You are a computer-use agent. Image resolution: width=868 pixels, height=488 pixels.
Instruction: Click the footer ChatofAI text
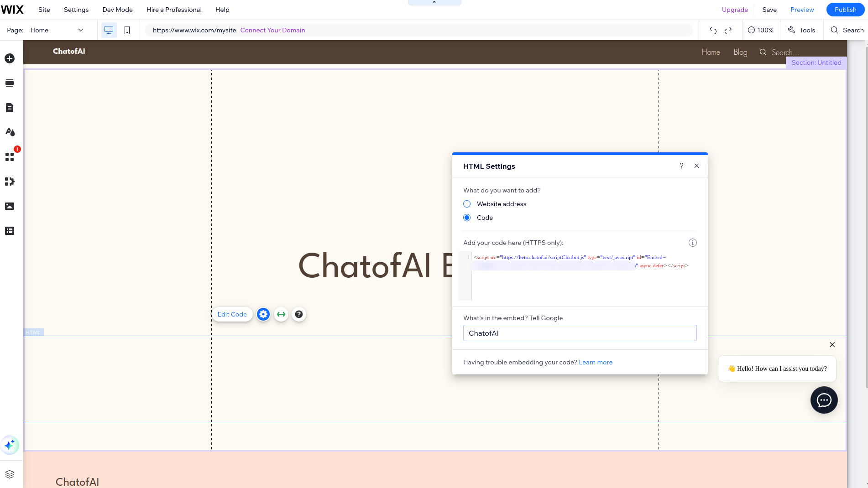point(77,482)
